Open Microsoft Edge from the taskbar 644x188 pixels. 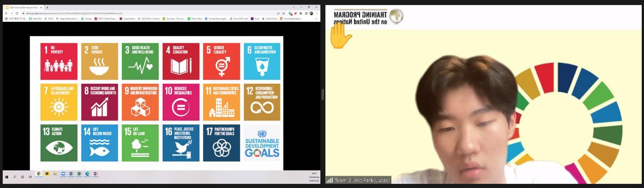(87, 173)
